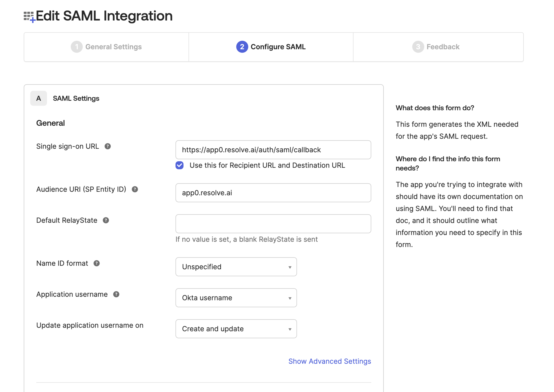
Task: Show help icon info for Default RelayState
Action: 106,220
